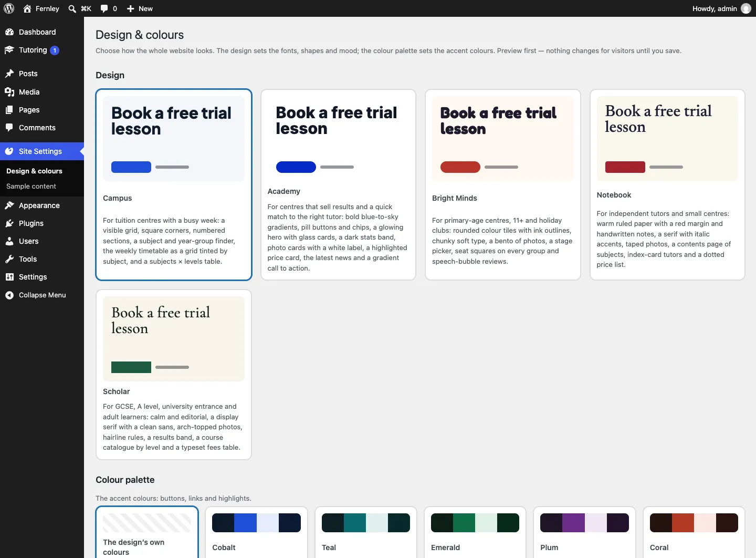Image resolution: width=756 pixels, height=558 pixels.
Task: Select the Campus design card
Action: [x=174, y=185]
